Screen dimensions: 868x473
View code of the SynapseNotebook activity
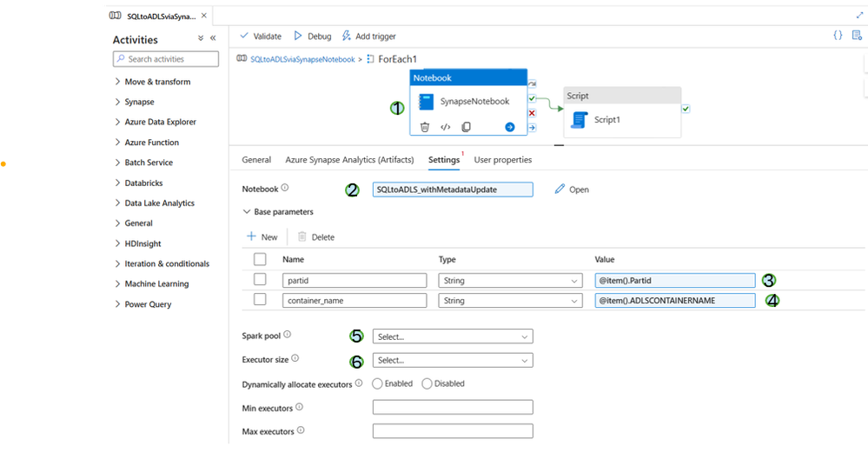pyautogui.click(x=445, y=127)
